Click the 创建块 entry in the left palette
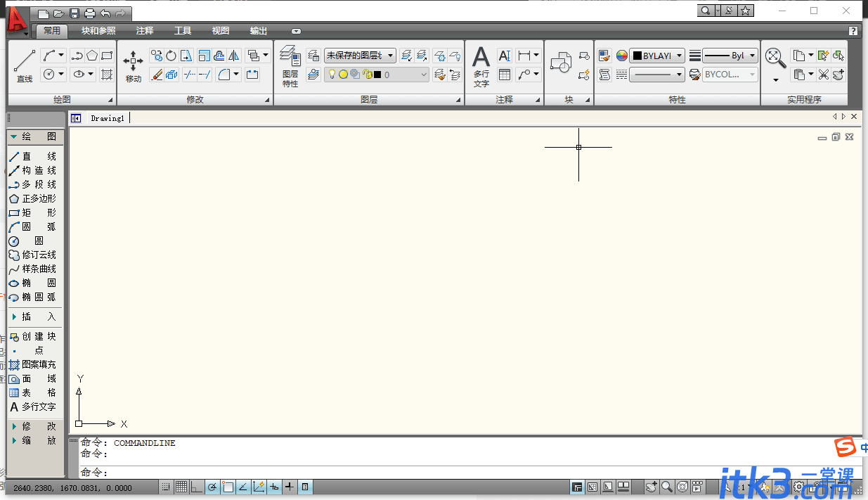This screenshot has width=868, height=500. pyautogui.click(x=32, y=336)
